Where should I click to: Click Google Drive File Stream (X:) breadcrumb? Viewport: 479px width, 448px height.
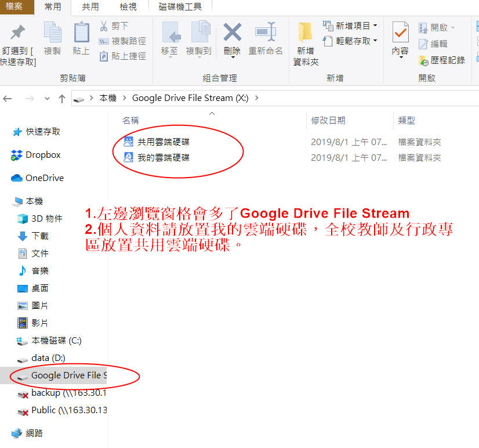(x=190, y=98)
